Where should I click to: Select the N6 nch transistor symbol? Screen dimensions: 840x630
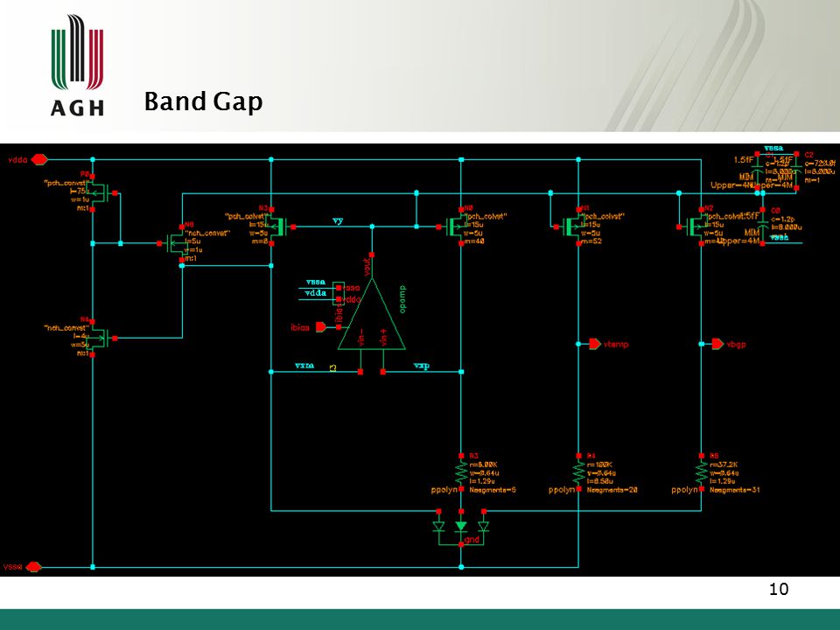click(174, 244)
